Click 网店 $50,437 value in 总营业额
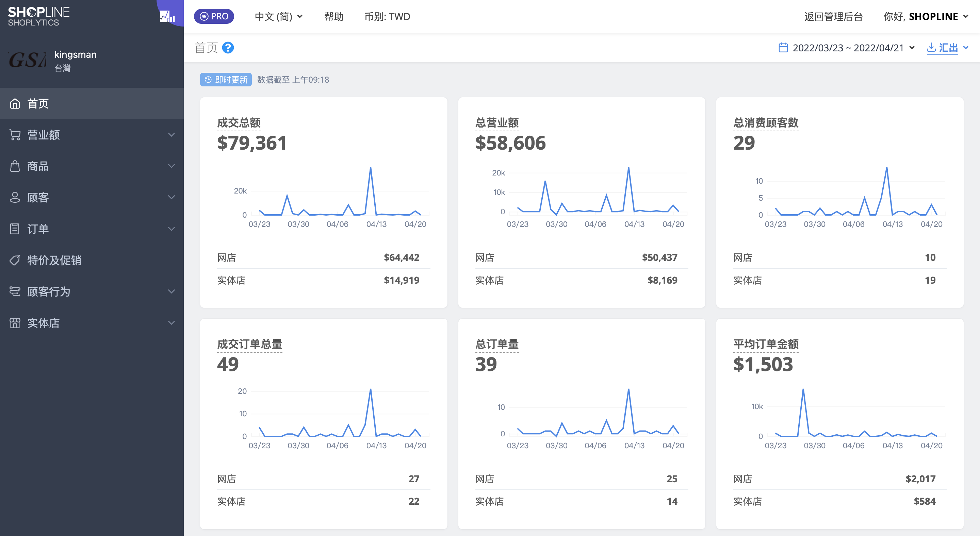Viewport: 980px width, 536px height. (x=660, y=257)
